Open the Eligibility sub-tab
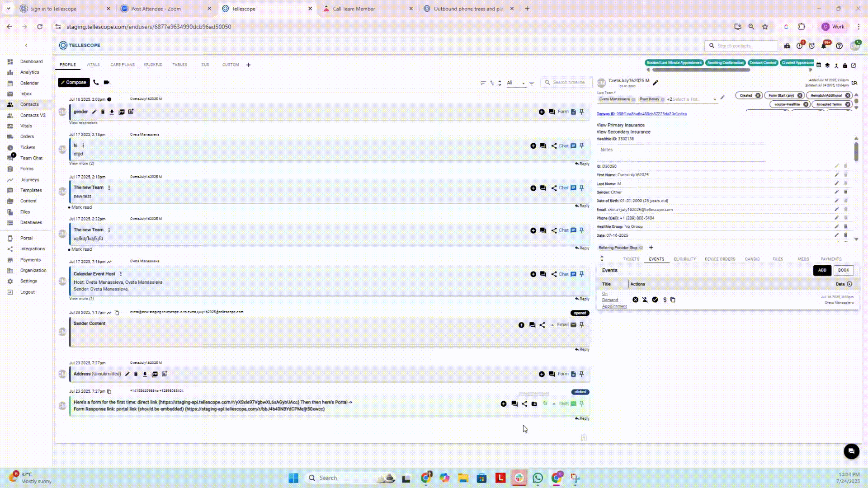The width and height of the screenshot is (868, 488). point(684,259)
